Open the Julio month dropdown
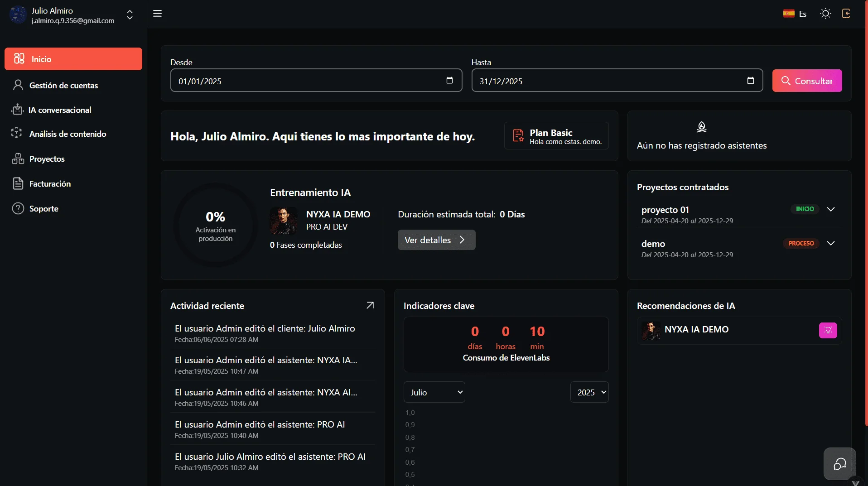This screenshot has width=868, height=486. (434, 392)
